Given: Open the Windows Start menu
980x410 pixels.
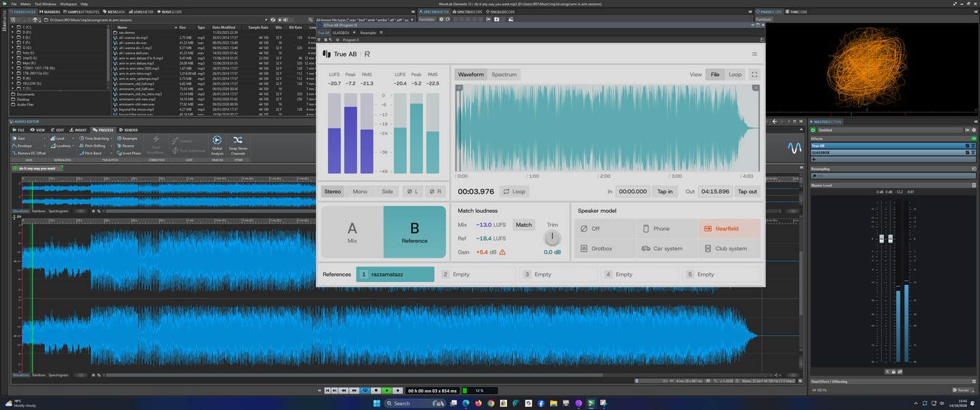Looking at the screenshot, I should pyautogui.click(x=376, y=403).
